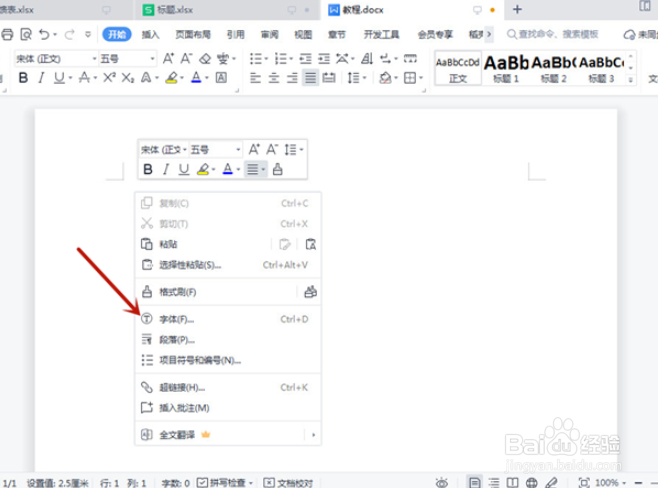658x488 pixels.
Task: Select 超链接(H) in the context menu
Action: coord(228,387)
